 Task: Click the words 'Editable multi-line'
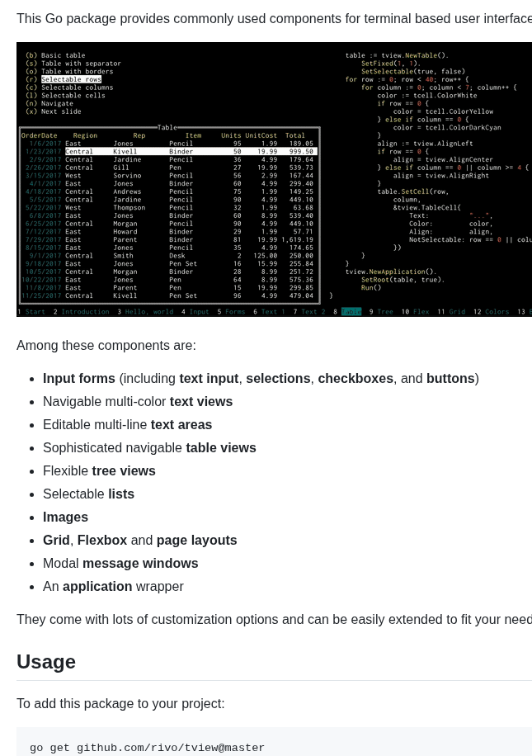(x=95, y=425)
